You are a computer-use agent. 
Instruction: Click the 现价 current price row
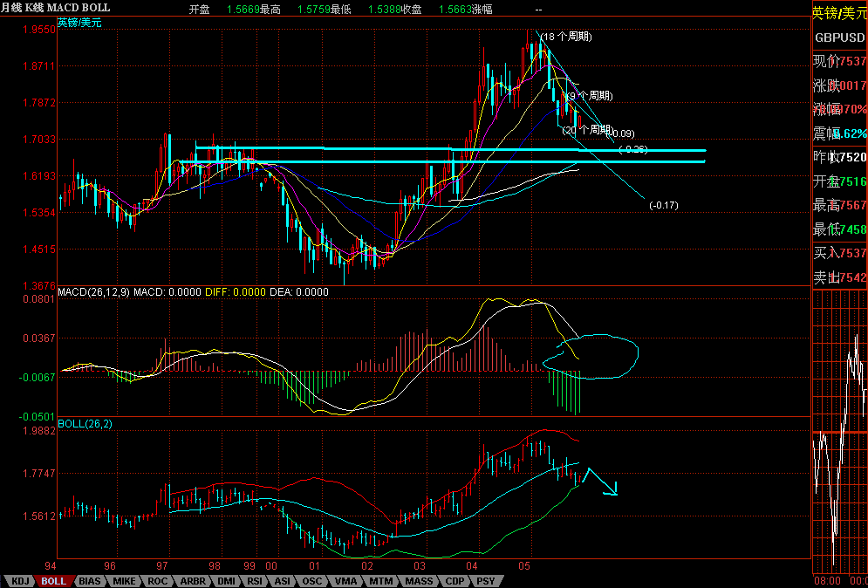[840, 61]
